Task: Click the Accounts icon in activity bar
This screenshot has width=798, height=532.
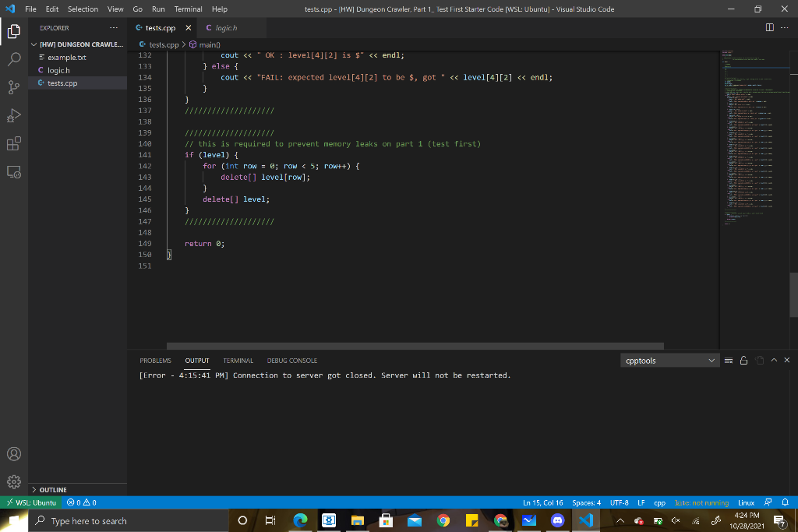Action: 14,454
